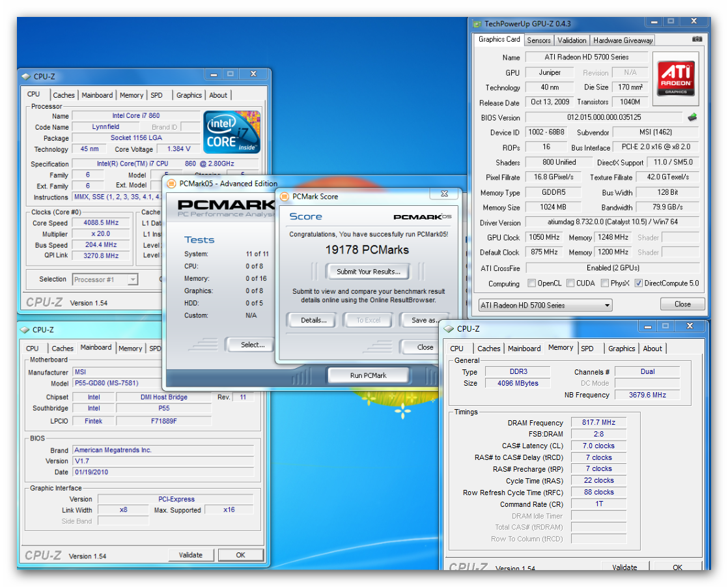Image resolution: width=728 pixels, height=587 pixels.
Task: Switch to the Sensors tab in GPU-Z
Action: [539, 40]
